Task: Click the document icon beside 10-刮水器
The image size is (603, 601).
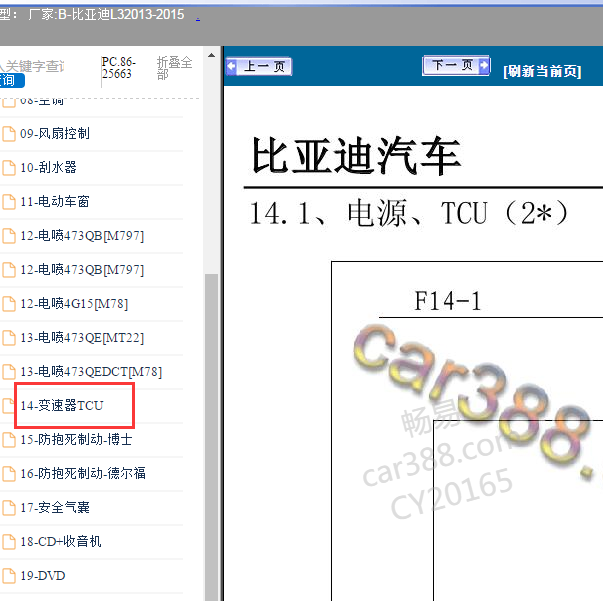Action: tap(9, 168)
